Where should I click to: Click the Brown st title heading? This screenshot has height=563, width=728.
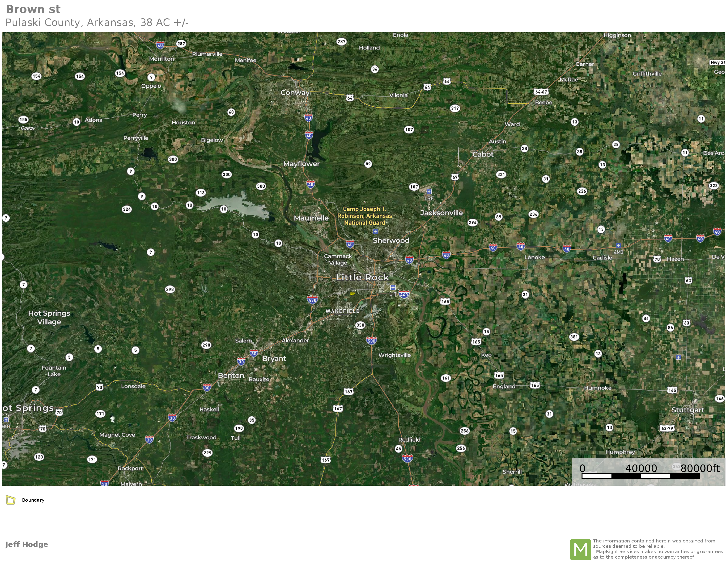[33, 10]
